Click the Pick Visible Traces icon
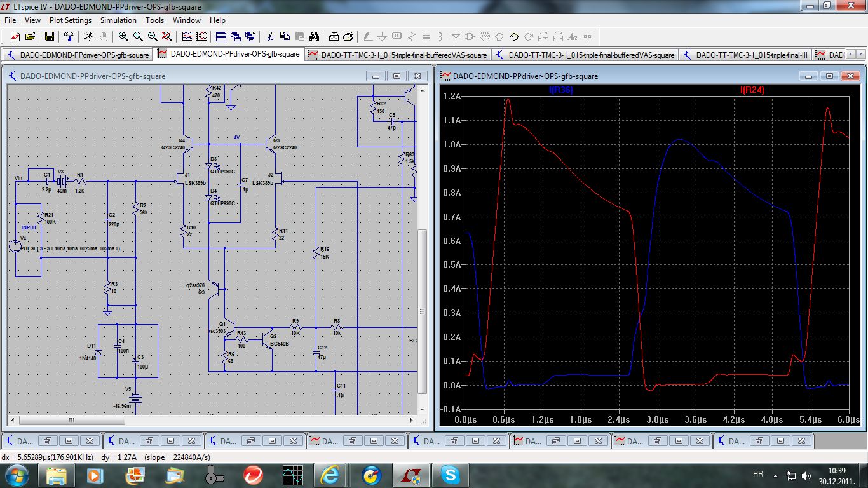Viewport: 868px width, 488px height. point(187,37)
